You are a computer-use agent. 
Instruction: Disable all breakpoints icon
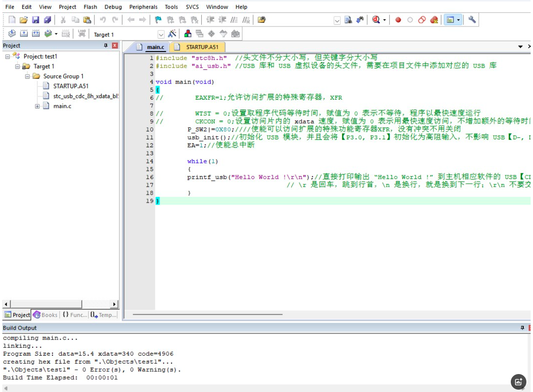point(422,20)
